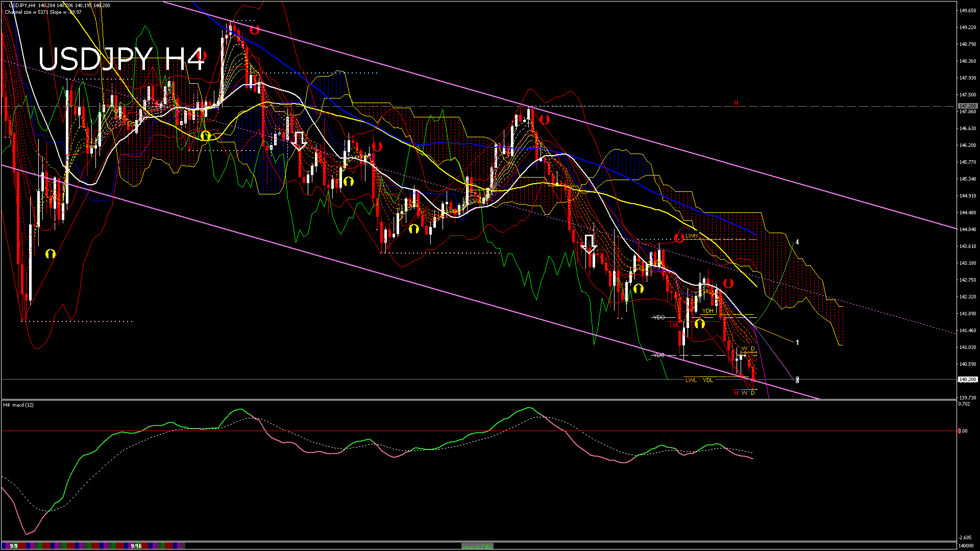Select the red down-arrow overlapping the USDJPY H4 title
Viewport: 980px width, 551px height.
[202, 55]
